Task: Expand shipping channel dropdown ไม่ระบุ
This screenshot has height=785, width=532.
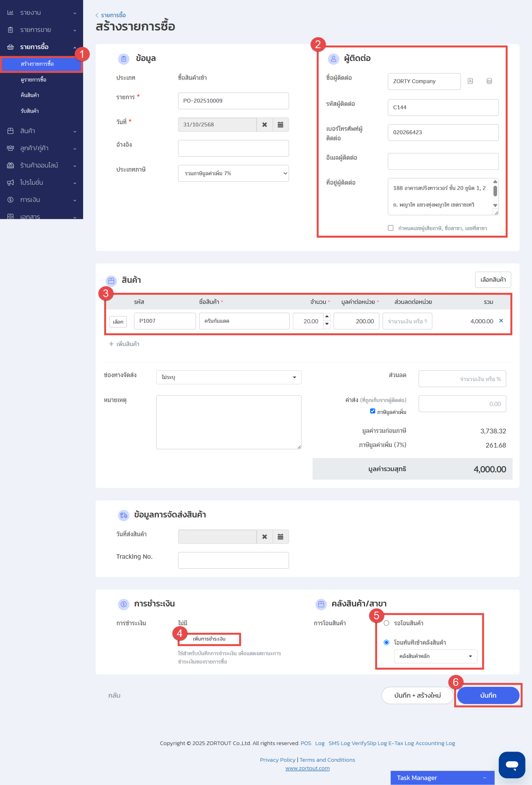Action: point(229,377)
